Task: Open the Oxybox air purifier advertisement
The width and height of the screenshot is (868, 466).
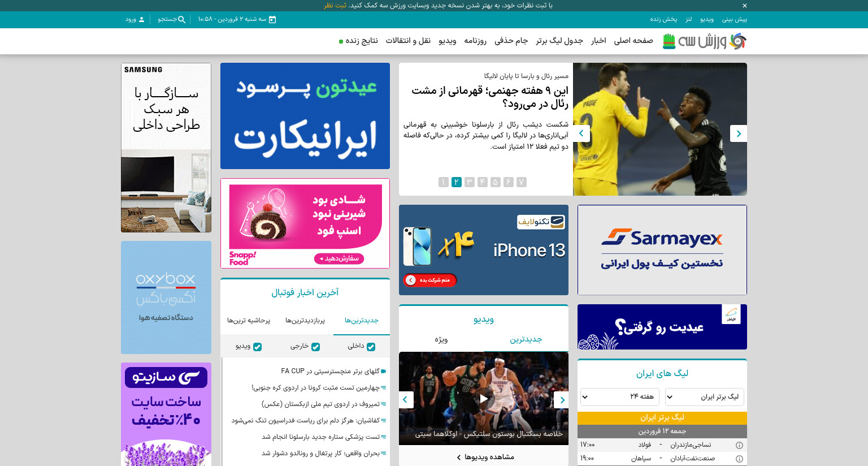Action: (x=166, y=297)
